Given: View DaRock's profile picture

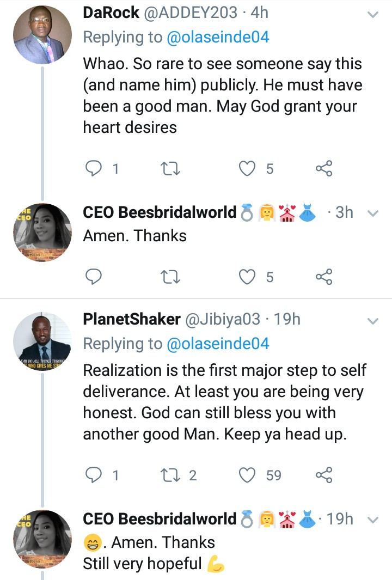Looking at the screenshot, I should 42,35.
